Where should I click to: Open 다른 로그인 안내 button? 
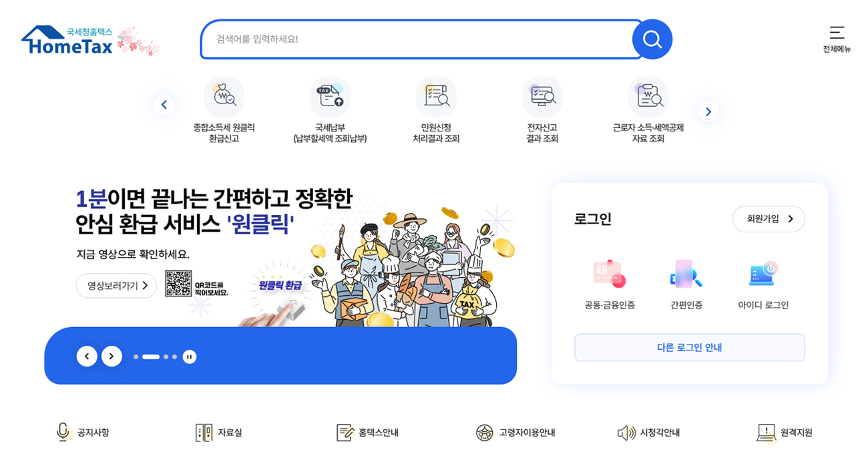pos(690,348)
